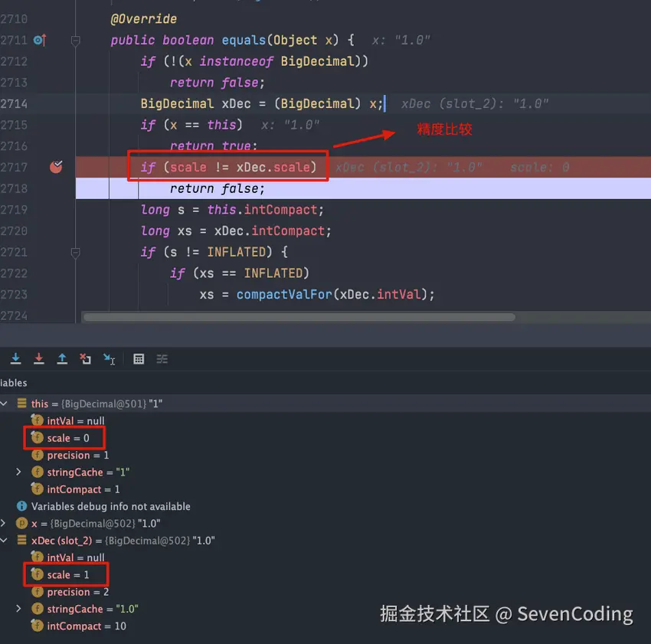Click 'xDec.scale' expression on line 2717

[x=273, y=168]
